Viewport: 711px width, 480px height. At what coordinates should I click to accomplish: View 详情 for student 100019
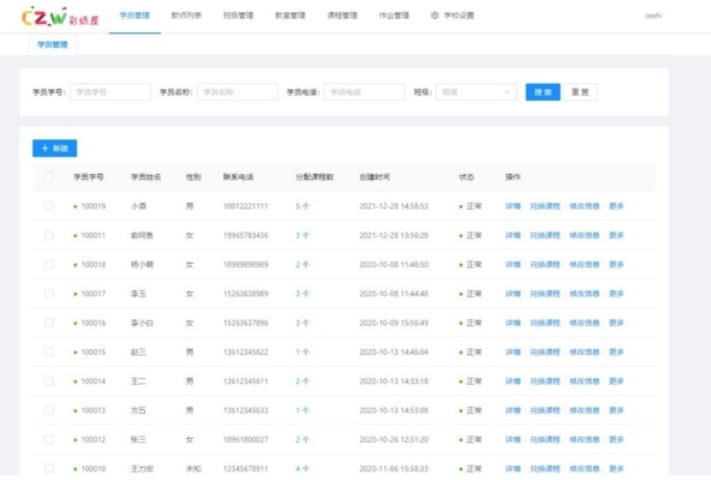pos(513,206)
